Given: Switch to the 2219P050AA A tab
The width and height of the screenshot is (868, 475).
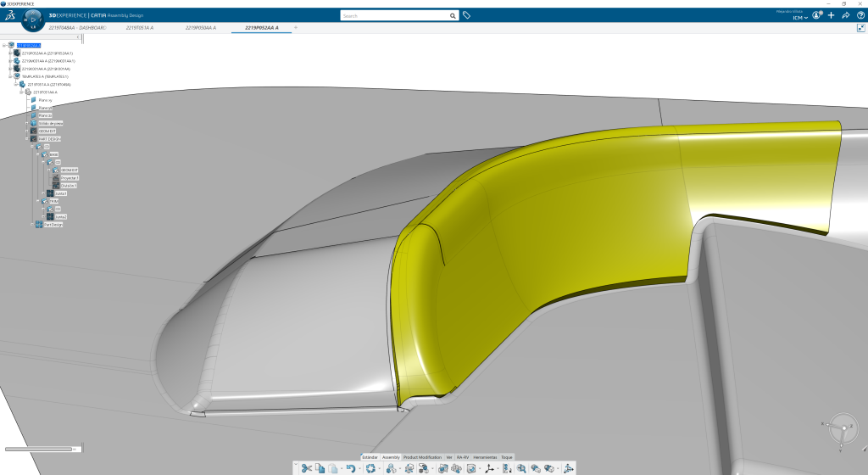Looking at the screenshot, I should (200, 28).
